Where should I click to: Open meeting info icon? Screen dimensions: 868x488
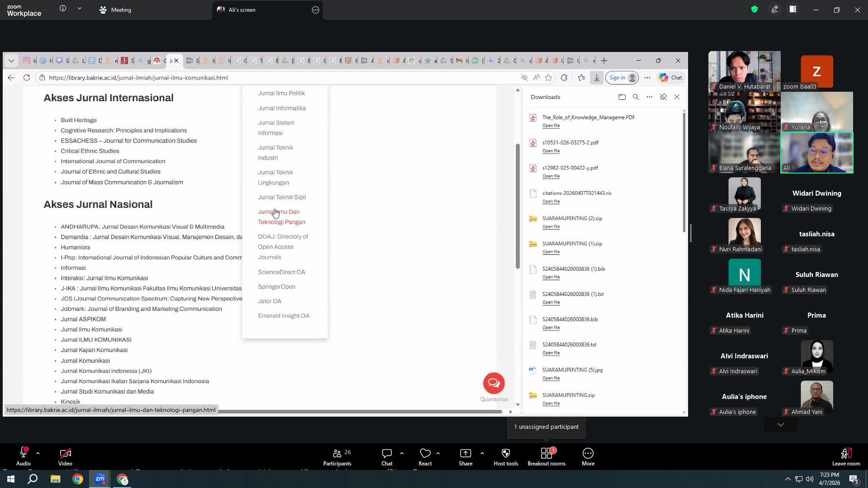(x=63, y=8)
